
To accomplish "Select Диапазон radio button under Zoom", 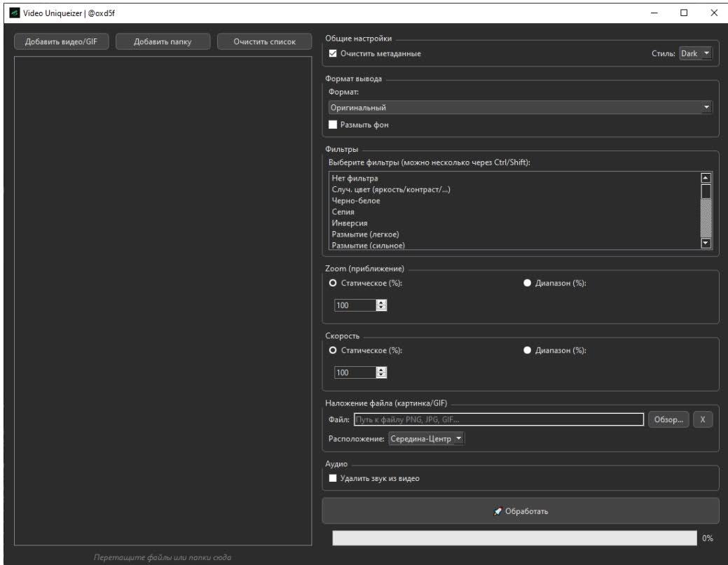I will point(527,283).
